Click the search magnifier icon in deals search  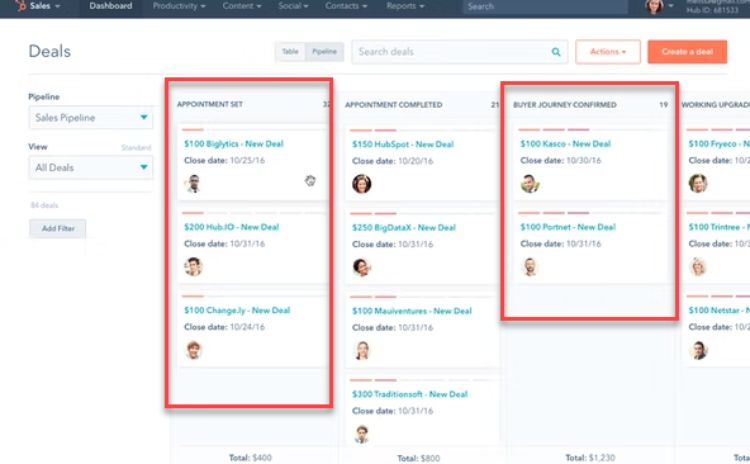[x=556, y=52]
